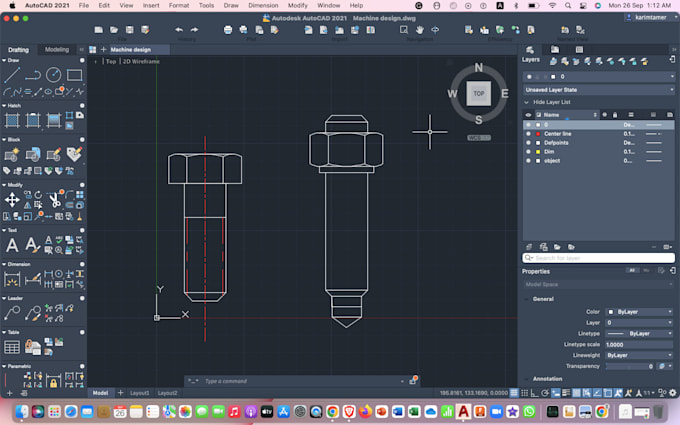Toggle visibility of object layer
680x425 pixels.
click(x=528, y=160)
